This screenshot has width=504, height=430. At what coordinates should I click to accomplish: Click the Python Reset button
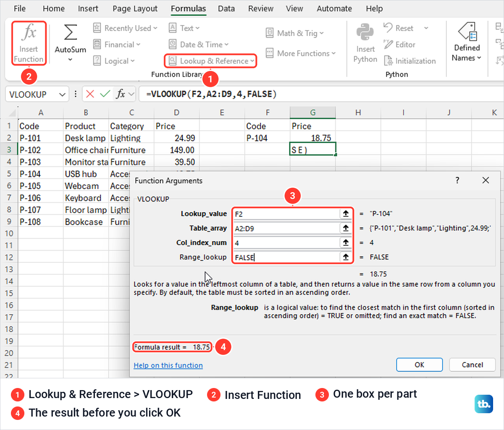coord(399,28)
